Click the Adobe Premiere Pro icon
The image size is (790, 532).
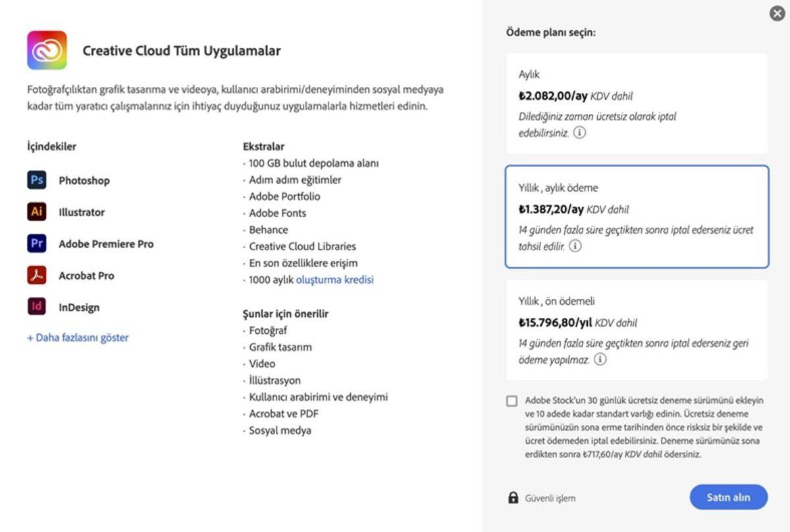tap(37, 244)
